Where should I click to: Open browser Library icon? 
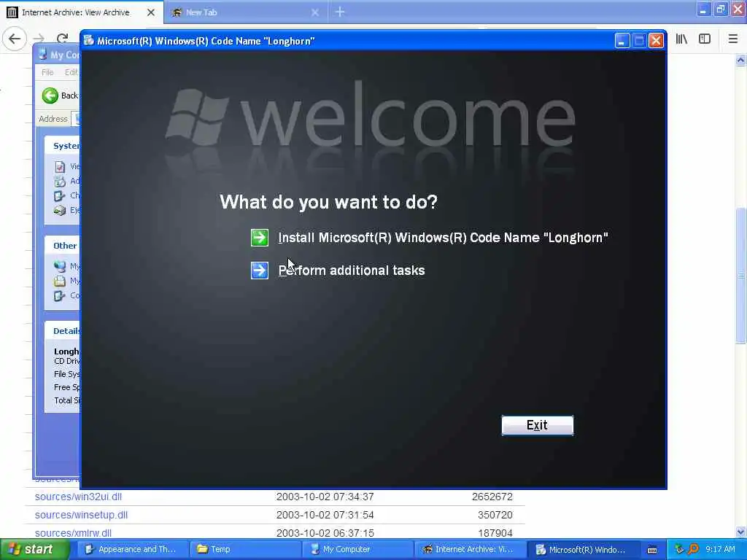(681, 39)
